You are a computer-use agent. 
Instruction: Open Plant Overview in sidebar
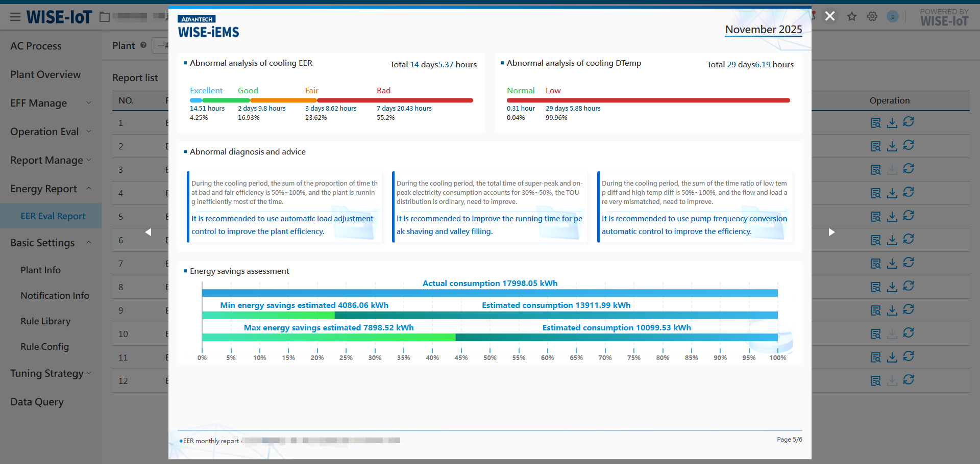(45, 74)
